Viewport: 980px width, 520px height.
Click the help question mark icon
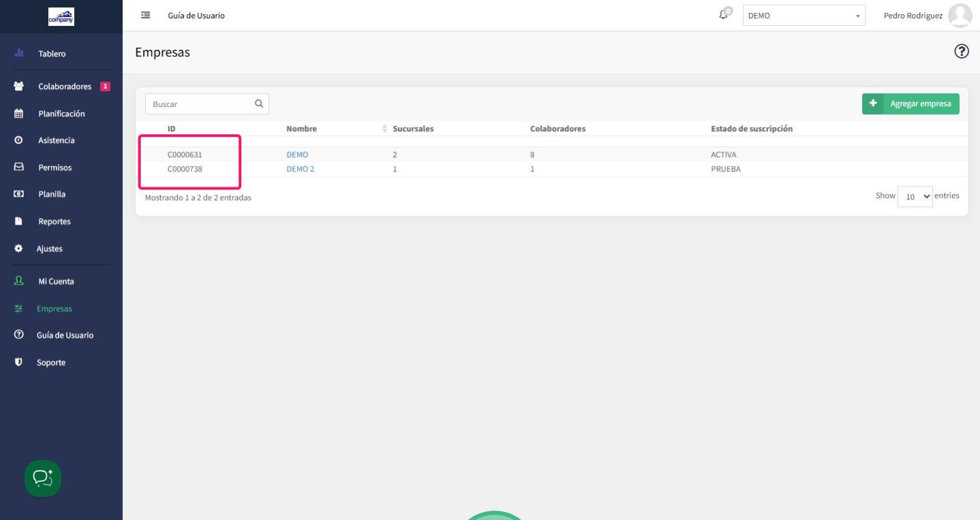(x=962, y=52)
